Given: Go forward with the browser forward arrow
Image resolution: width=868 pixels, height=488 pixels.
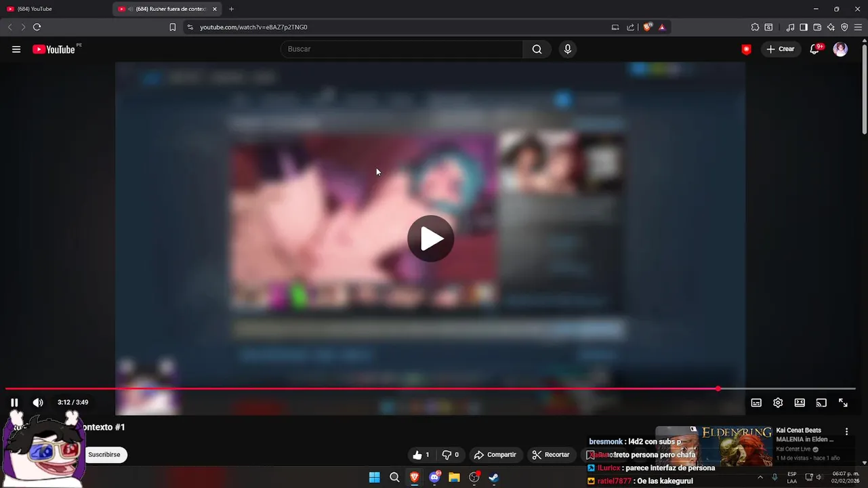Looking at the screenshot, I should coord(23,27).
